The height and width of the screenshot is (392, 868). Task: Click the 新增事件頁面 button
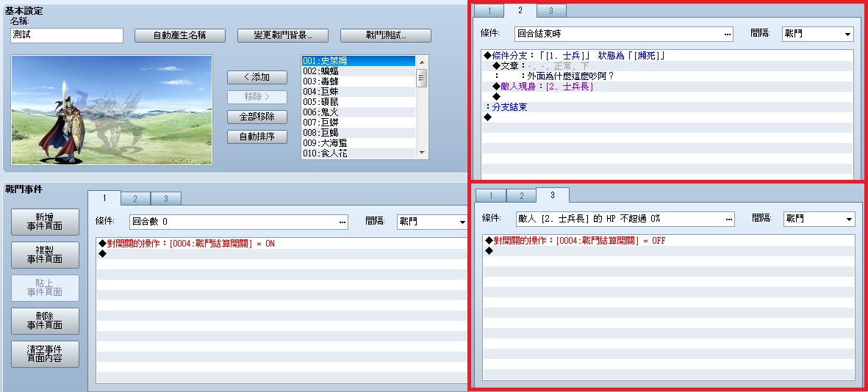click(45, 222)
